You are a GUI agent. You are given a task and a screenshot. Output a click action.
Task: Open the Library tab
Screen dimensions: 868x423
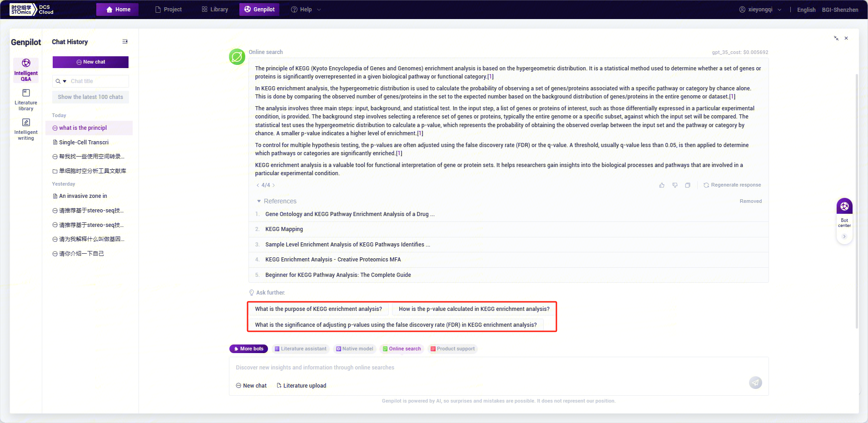215,10
